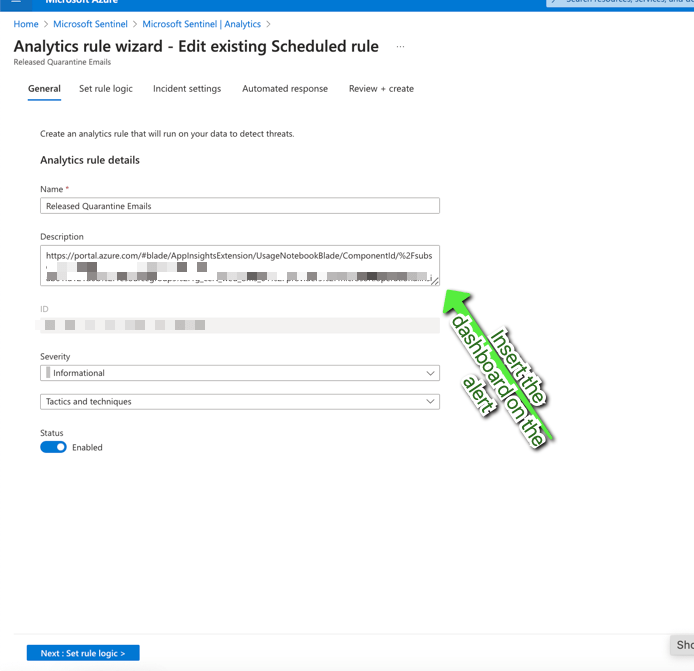Navigate to Microsoft Sentinel breadcrumb
The image size is (694, 671).
(91, 24)
